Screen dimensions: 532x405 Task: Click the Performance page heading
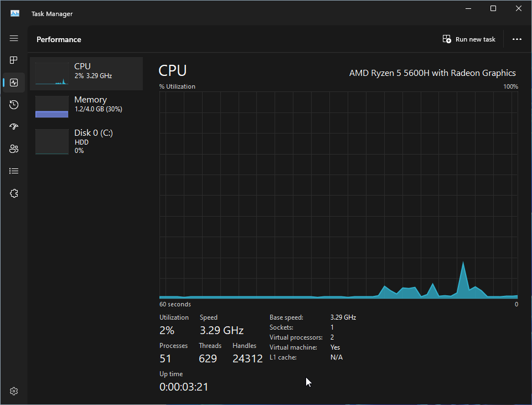pyautogui.click(x=59, y=39)
